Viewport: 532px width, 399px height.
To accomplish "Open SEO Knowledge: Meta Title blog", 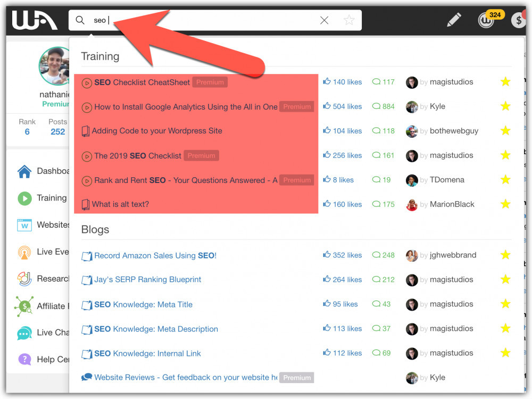I will click(x=143, y=305).
